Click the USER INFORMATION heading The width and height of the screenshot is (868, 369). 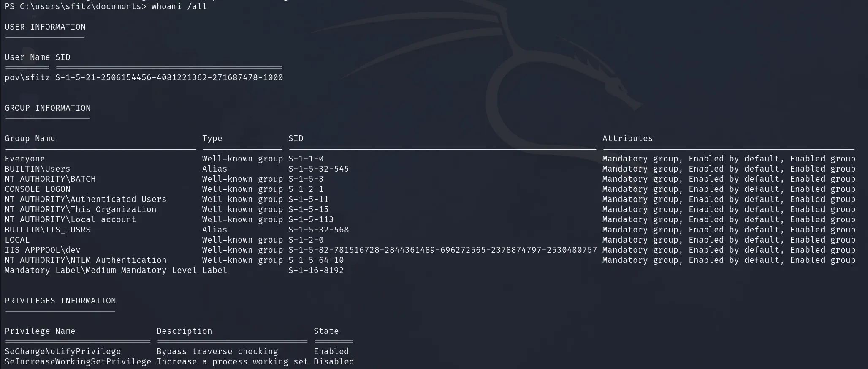[45, 27]
